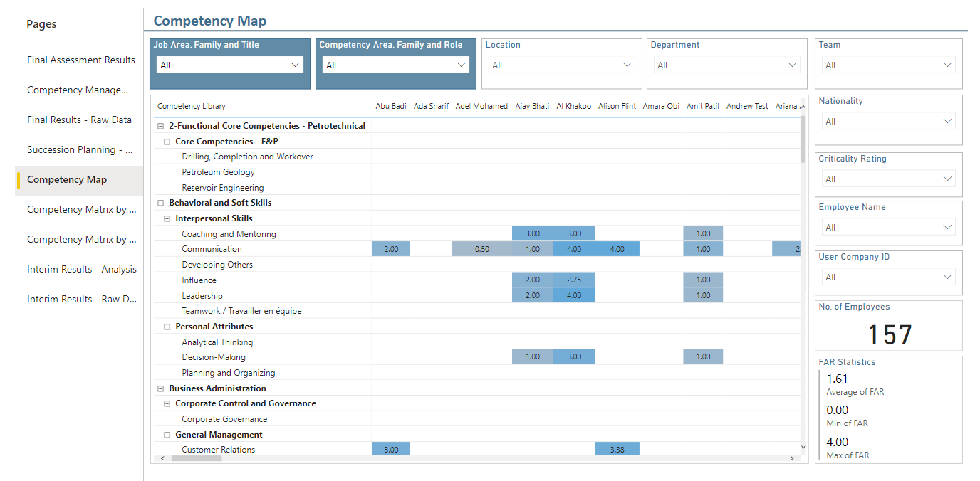The height and width of the screenshot is (481, 980).
Task: Collapse Behavioral and Soft Skills group
Action: pos(161,203)
